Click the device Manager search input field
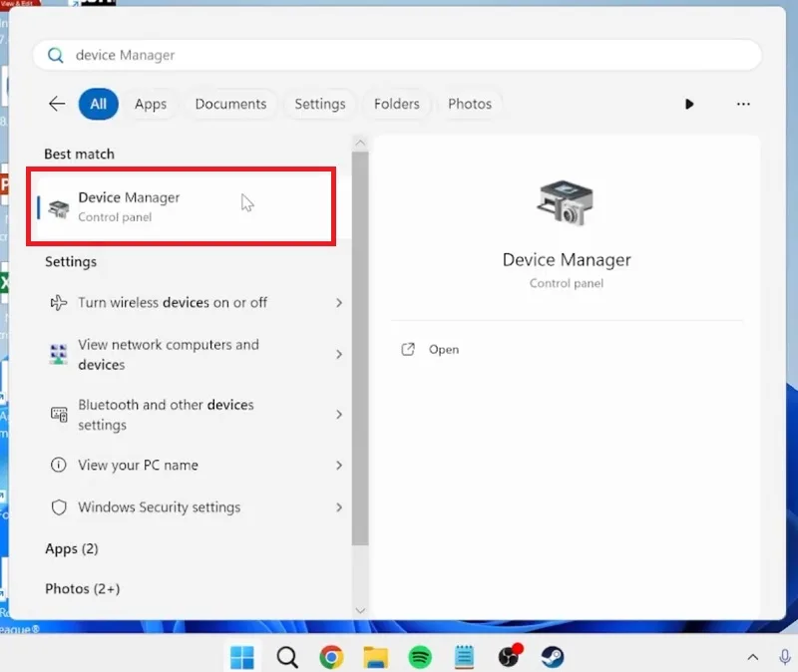This screenshot has width=798, height=672. click(397, 55)
